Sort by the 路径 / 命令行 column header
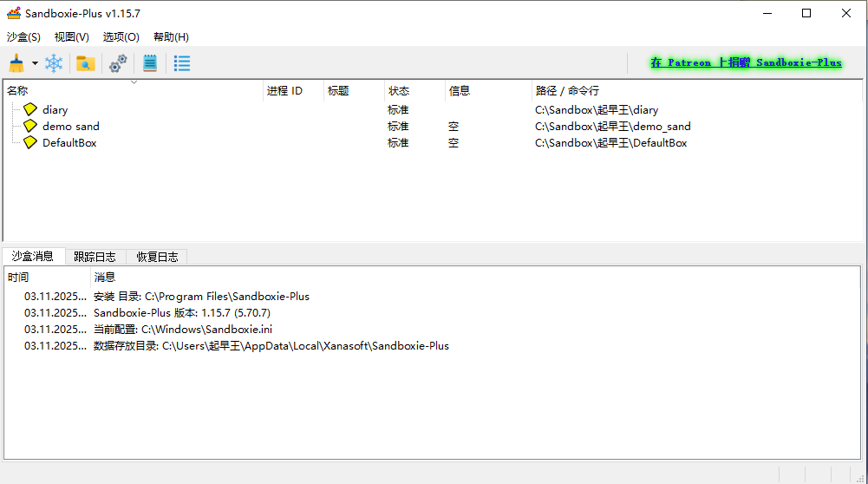This screenshot has width=868, height=484. click(696, 91)
